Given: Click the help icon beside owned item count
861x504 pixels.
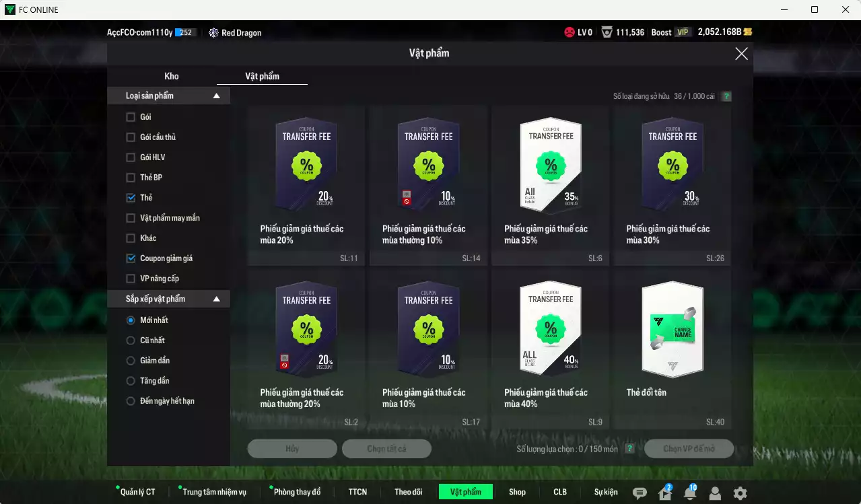Looking at the screenshot, I should pyautogui.click(x=726, y=96).
